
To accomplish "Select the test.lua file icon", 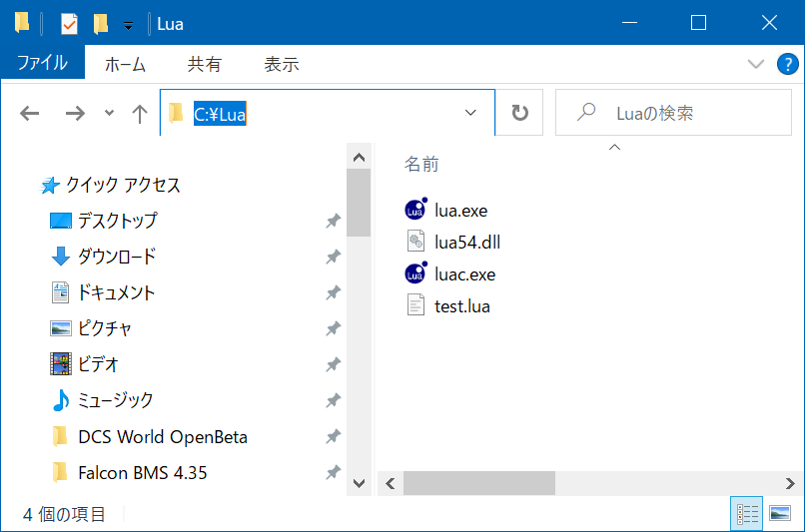I will (415, 305).
